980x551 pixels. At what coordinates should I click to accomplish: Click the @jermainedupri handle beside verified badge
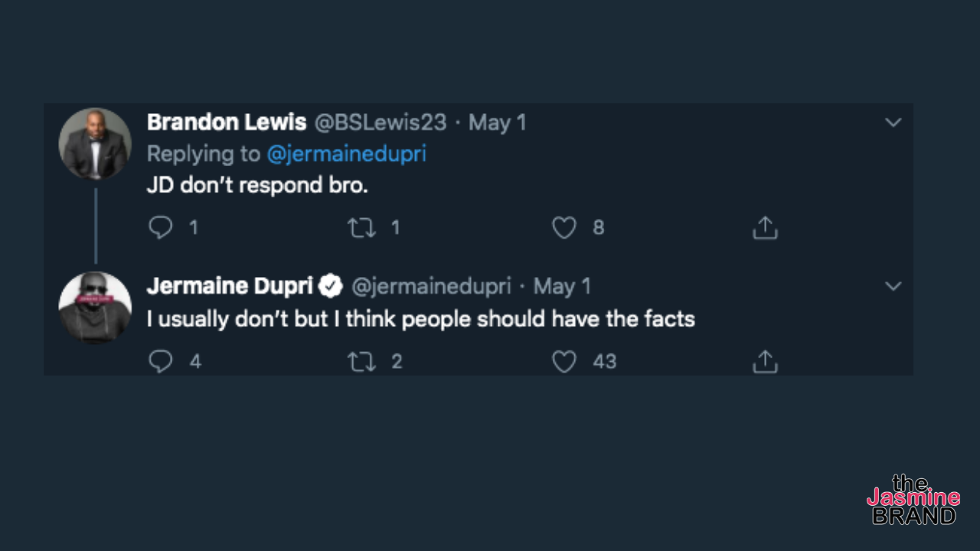[431, 286]
